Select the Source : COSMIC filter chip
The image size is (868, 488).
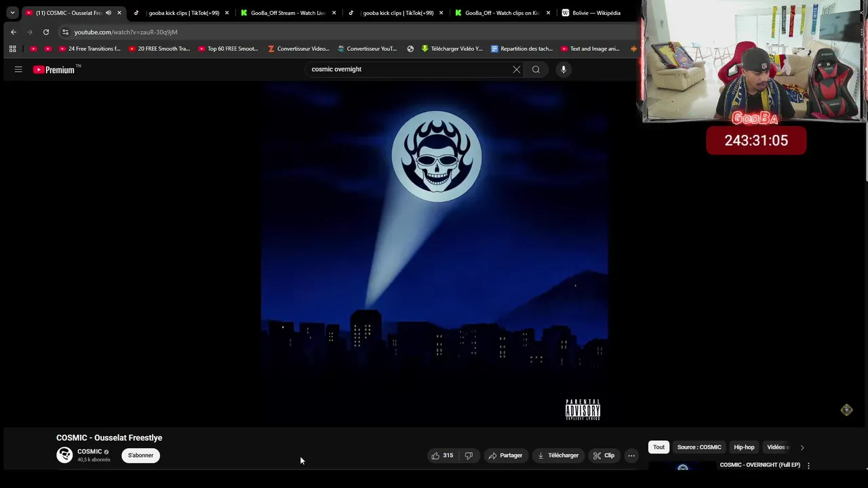point(699,447)
